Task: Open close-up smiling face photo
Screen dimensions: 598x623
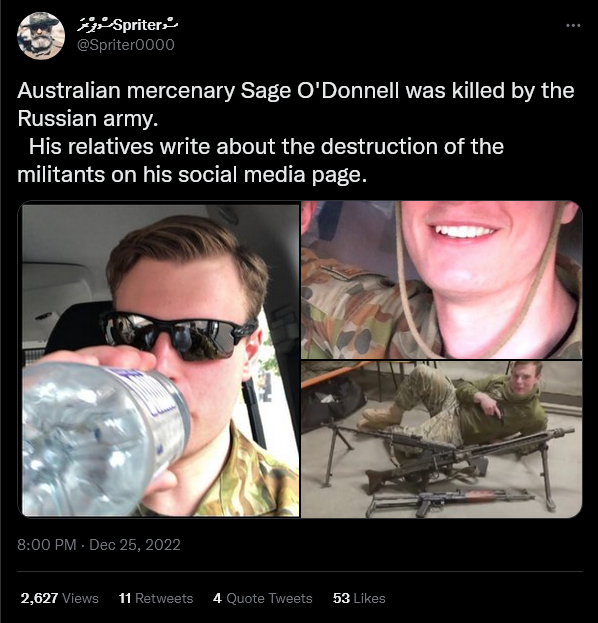Action: (x=441, y=281)
